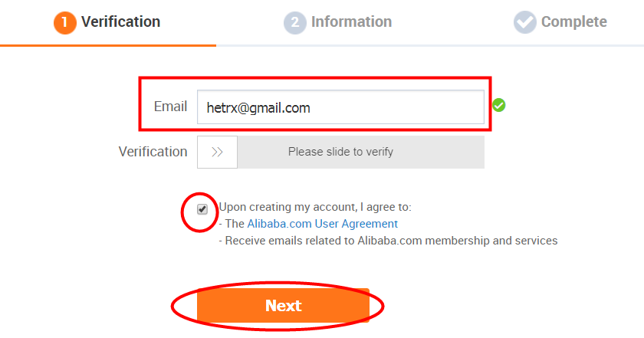Select the Complete step tab
This screenshot has height=338, width=644.
[560, 22]
